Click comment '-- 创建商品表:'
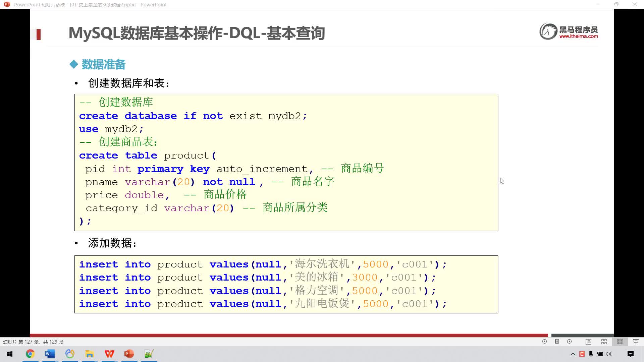 (118, 142)
